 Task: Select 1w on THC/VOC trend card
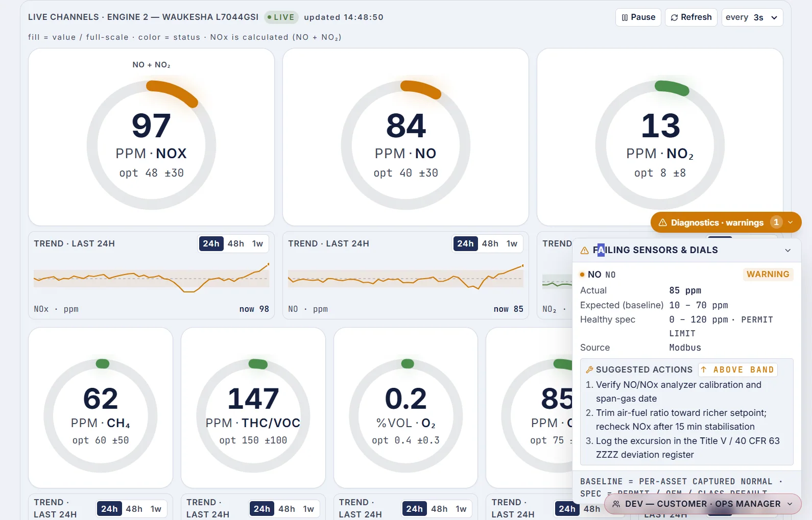click(x=308, y=509)
